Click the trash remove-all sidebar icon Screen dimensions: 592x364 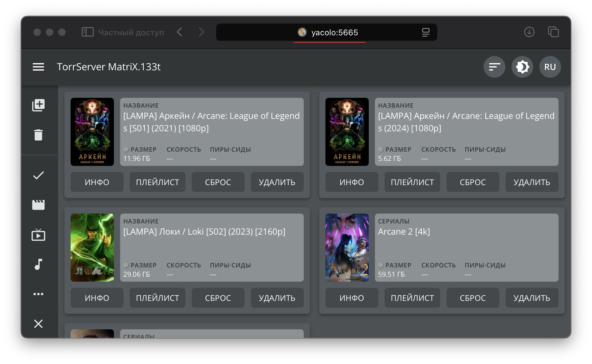point(38,135)
